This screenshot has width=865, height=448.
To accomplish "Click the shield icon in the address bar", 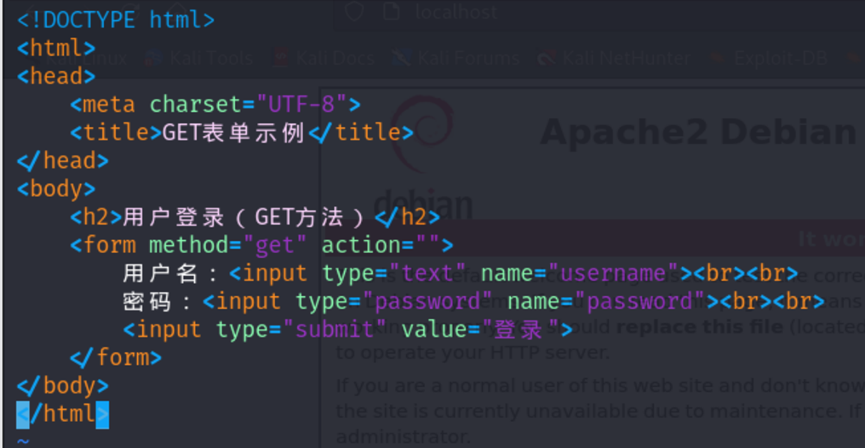I will 353,12.
